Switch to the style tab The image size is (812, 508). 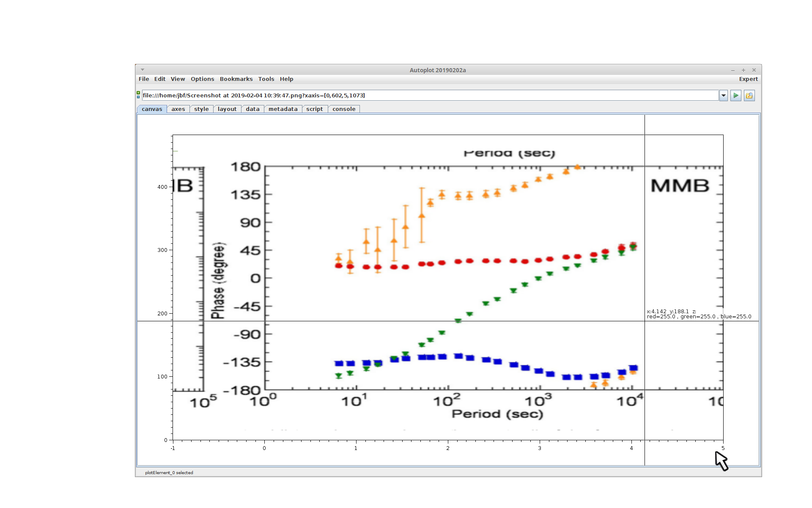201,109
